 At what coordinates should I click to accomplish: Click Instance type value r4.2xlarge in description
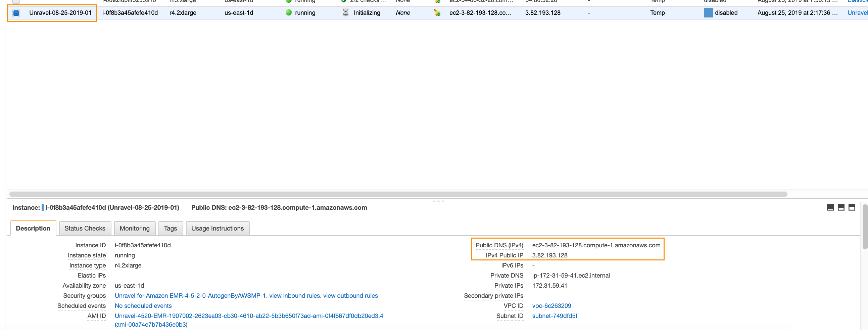128,265
